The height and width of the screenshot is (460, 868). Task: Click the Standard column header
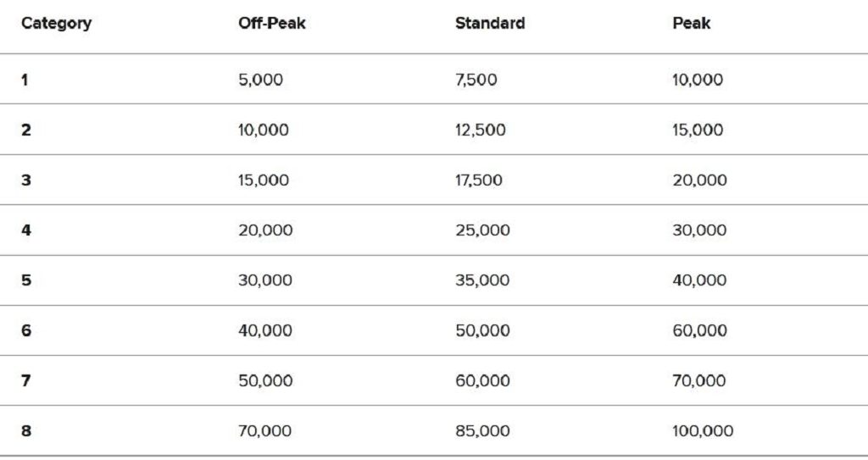pyautogui.click(x=489, y=24)
